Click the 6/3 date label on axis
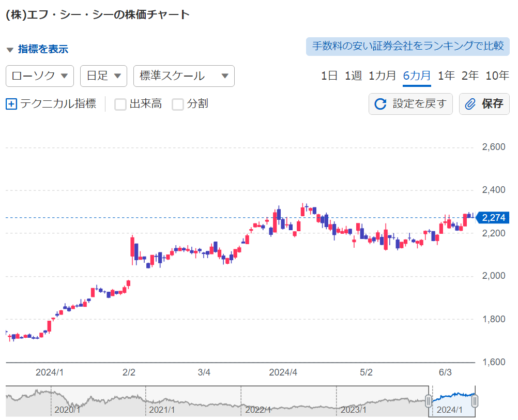The height and width of the screenshot is (420, 518). click(x=445, y=372)
